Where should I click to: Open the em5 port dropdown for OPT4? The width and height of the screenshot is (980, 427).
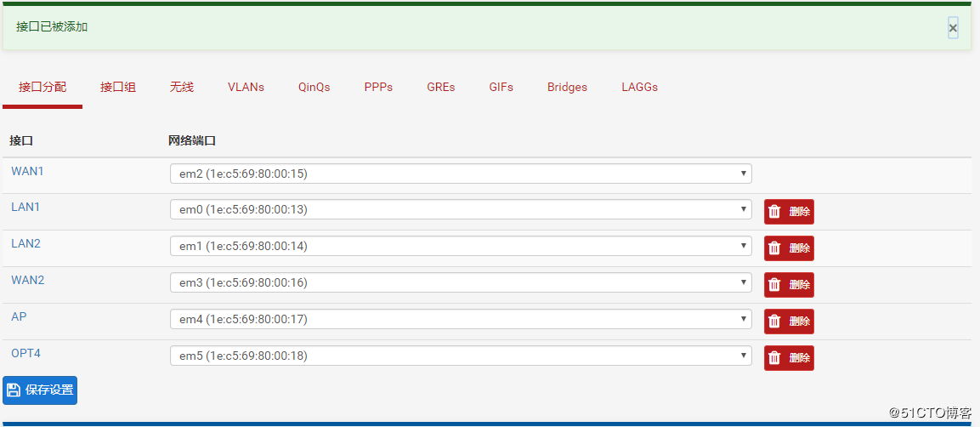point(461,356)
